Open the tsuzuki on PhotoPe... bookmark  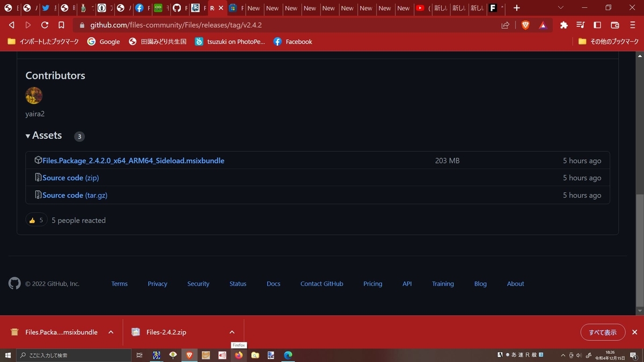click(230, 42)
